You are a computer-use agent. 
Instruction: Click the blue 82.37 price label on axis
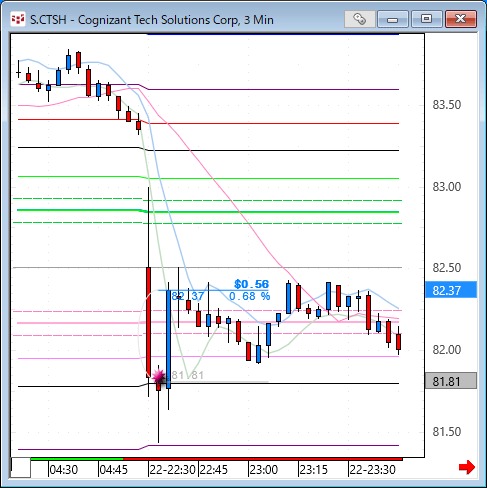pos(451,290)
